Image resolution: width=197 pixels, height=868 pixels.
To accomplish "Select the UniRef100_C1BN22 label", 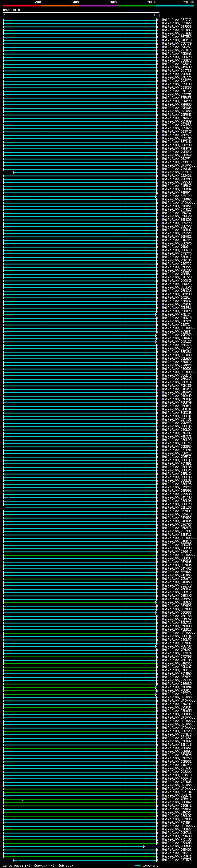I will 177,602.
